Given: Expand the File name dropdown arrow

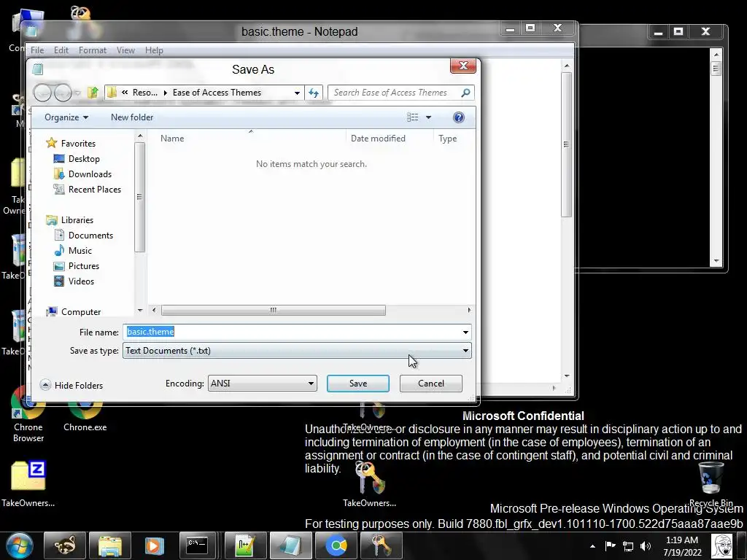Looking at the screenshot, I should [x=465, y=332].
